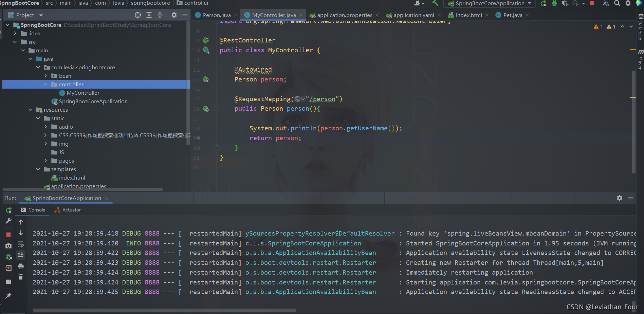Open Search Everywhere magnifier
The height and width of the screenshot is (314, 644).
pyautogui.click(x=617, y=3)
